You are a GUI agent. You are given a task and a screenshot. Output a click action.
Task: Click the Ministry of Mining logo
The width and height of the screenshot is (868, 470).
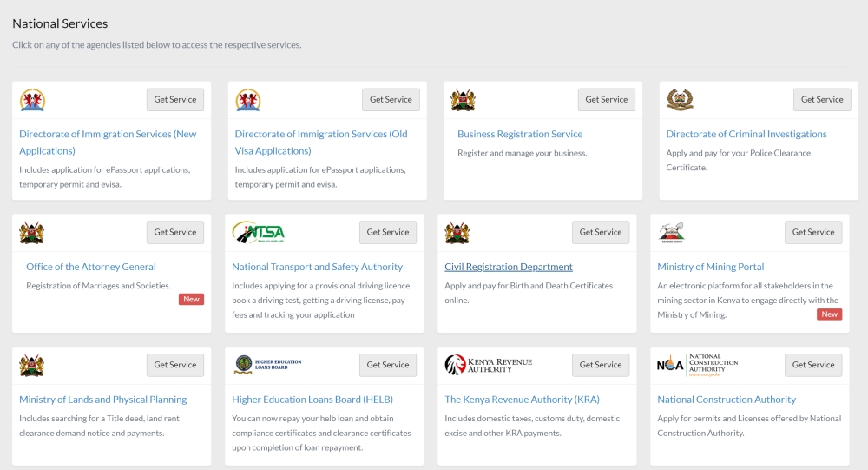(x=671, y=233)
